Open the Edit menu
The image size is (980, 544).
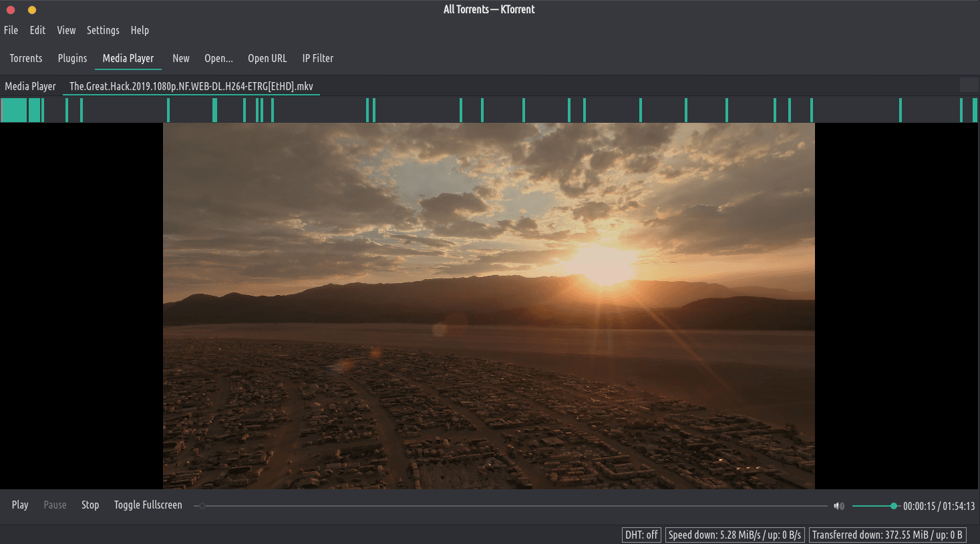[37, 30]
